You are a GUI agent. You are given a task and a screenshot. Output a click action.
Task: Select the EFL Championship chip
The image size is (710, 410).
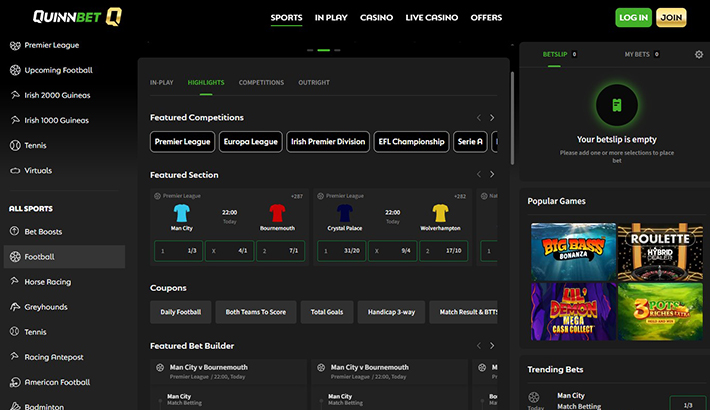point(411,142)
